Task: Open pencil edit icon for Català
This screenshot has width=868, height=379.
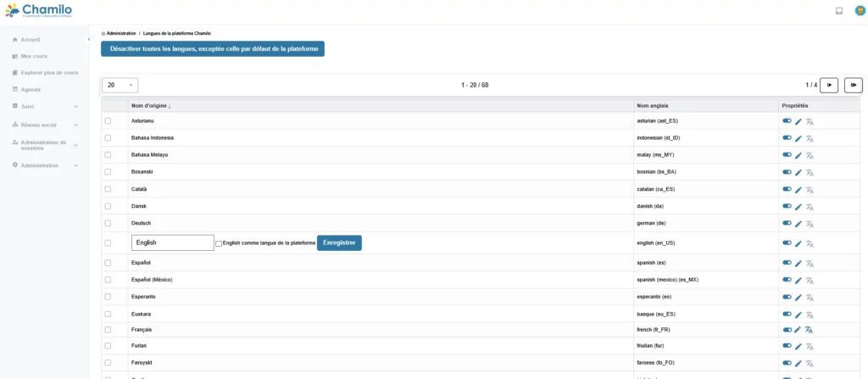Action: coord(798,190)
